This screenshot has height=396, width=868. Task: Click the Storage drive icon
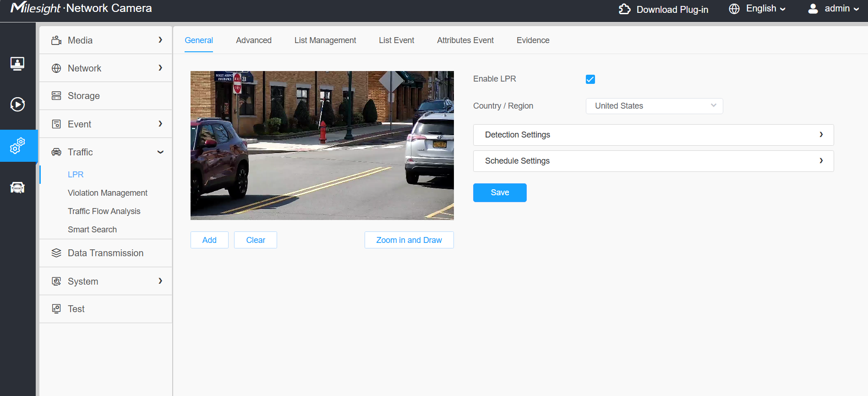coord(56,96)
